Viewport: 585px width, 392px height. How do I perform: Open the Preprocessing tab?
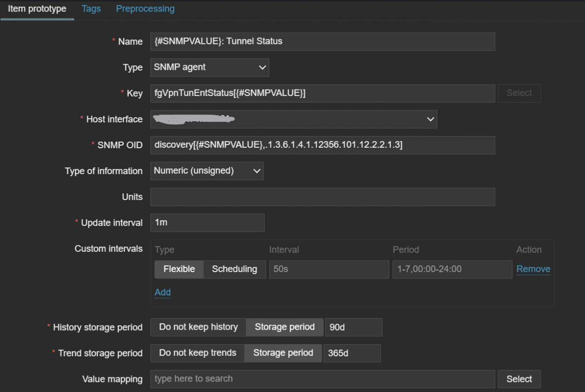145,9
